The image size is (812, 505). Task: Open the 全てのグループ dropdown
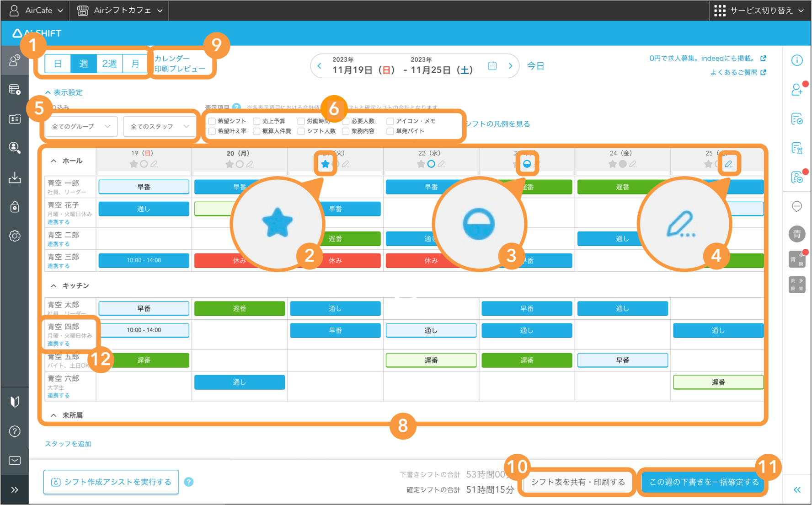coord(81,126)
